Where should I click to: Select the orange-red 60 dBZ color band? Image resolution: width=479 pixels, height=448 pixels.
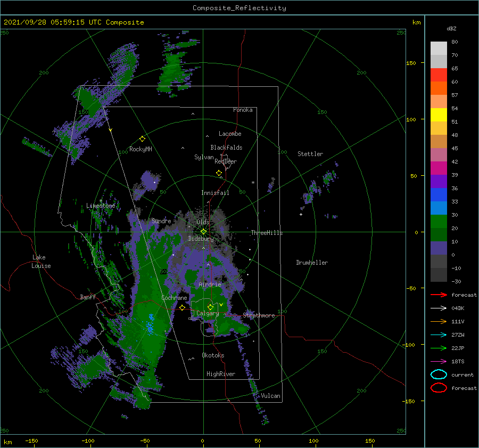tap(439, 88)
